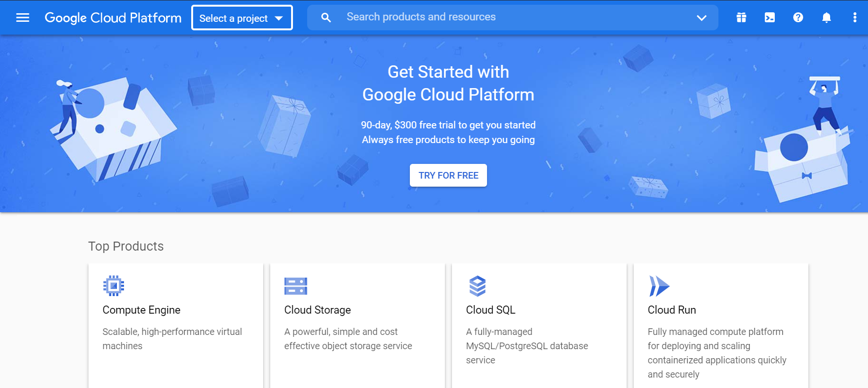
Task: Click the Top Products heading
Action: (126, 246)
